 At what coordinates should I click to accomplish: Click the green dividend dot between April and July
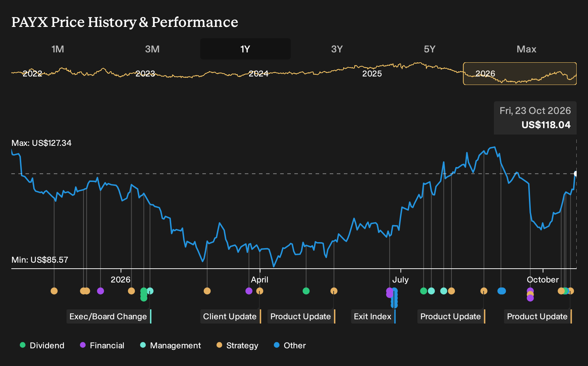tap(306, 291)
